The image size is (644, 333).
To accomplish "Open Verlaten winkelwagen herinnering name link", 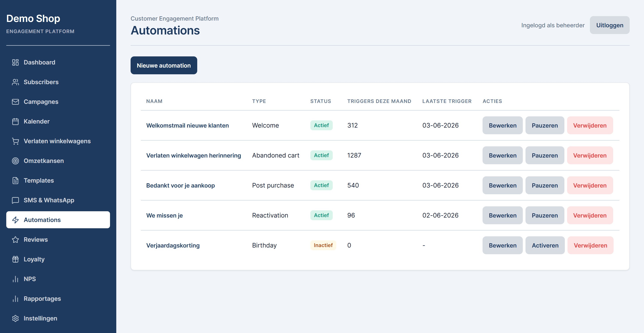I will [193, 155].
